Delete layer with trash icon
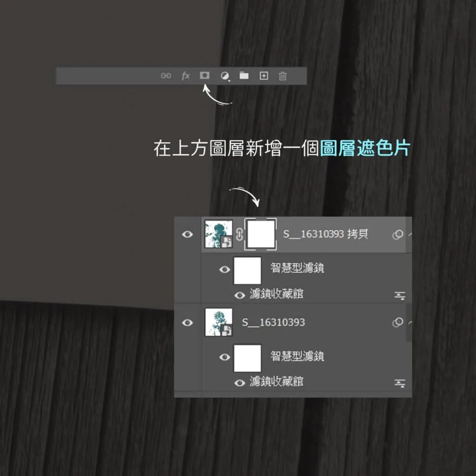476x476 pixels. click(x=283, y=76)
